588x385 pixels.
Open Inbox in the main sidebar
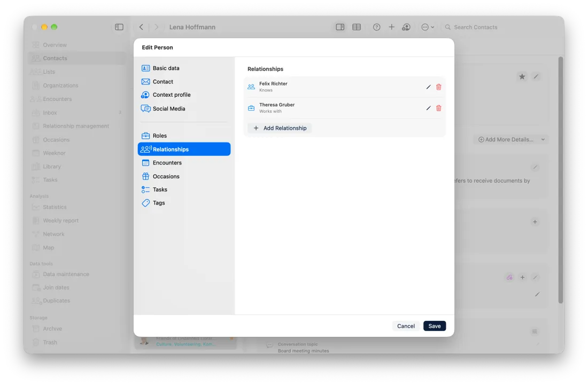[78, 113]
